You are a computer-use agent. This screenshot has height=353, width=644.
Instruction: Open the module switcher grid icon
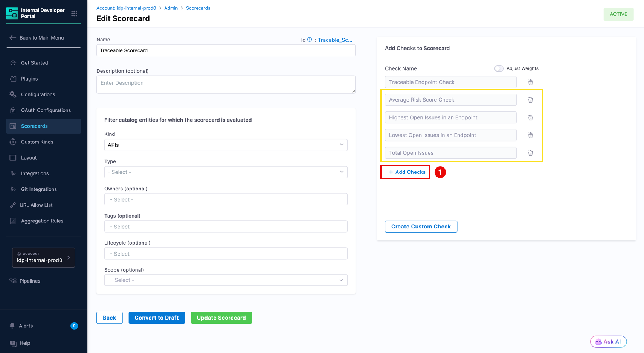[x=74, y=14]
